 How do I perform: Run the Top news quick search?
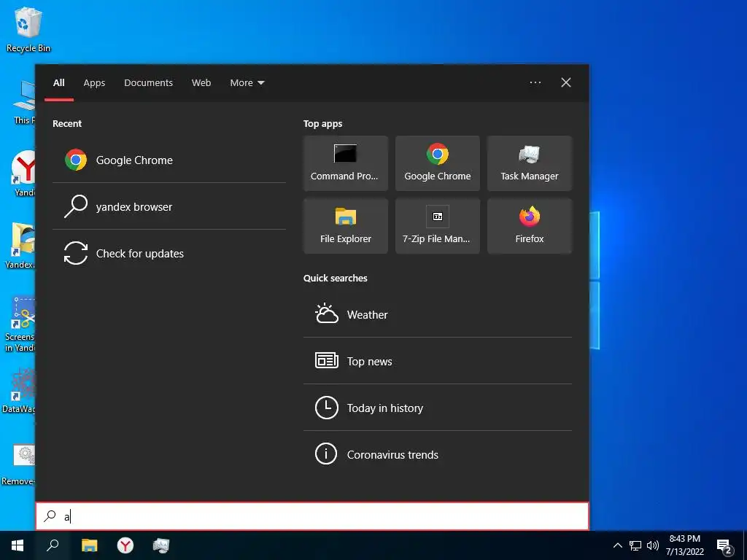[438, 361]
